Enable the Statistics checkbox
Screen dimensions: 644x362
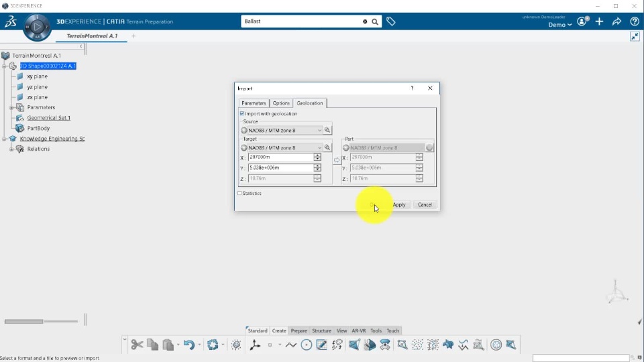tap(240, 193)
